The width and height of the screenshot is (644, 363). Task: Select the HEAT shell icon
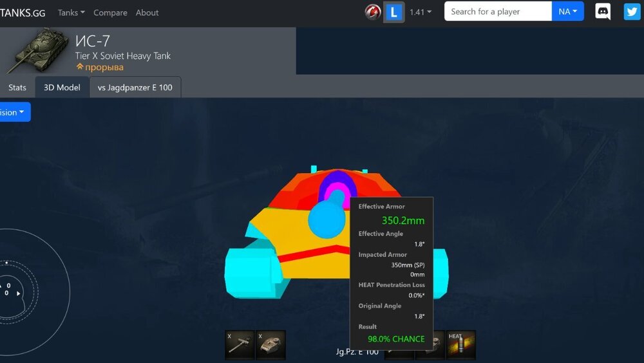point(461,344)
